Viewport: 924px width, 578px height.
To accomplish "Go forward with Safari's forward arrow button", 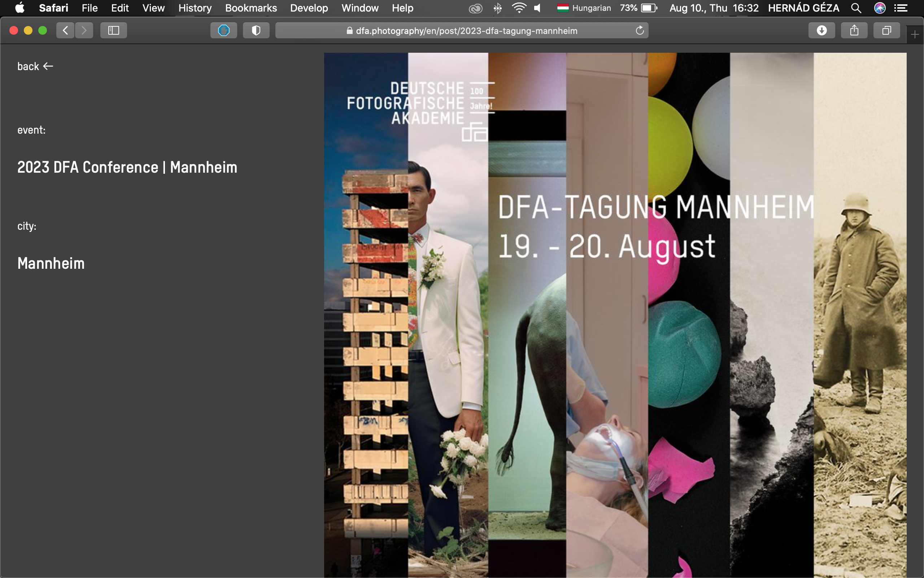I will [84, 30].
